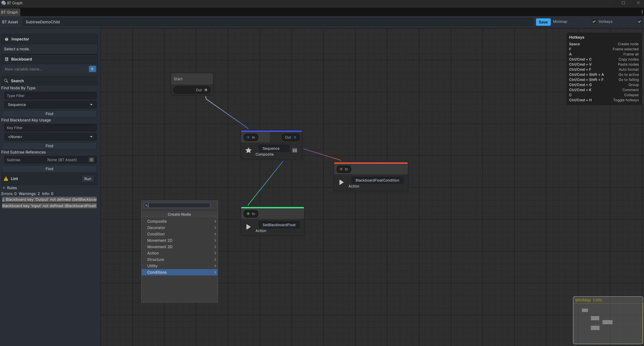Open Utility category in Create Node
The height and width of the screenshot is (346, 644).
click(179, 266)
